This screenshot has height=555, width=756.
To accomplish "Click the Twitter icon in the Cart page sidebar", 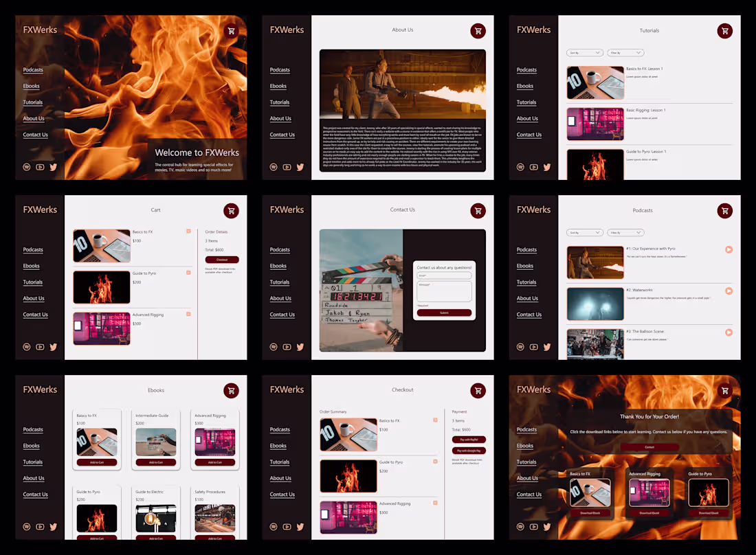I will click(x=53, y=347).
